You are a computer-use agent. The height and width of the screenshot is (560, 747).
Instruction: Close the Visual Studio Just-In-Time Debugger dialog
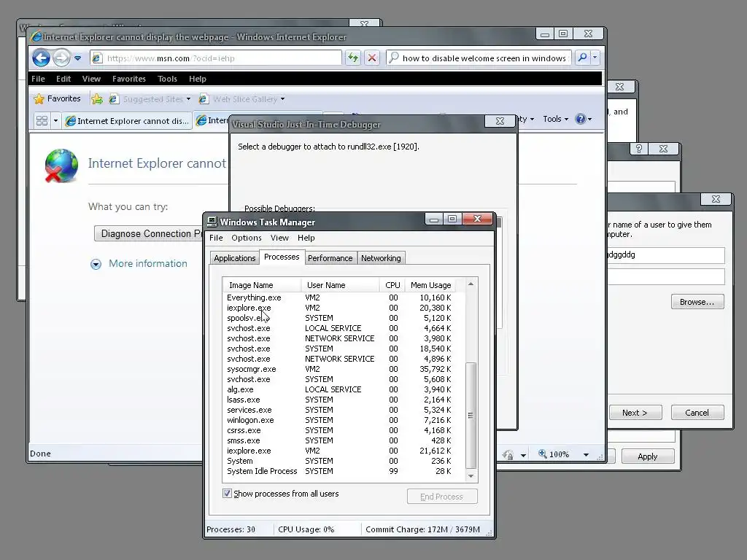[x=499, y=121]
